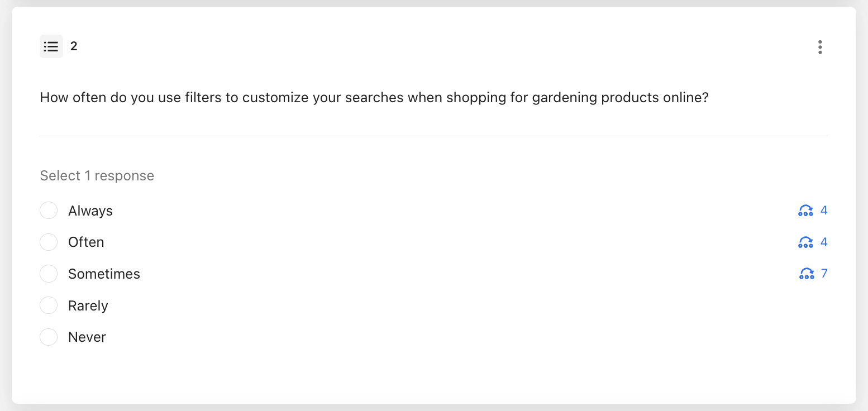
Task: Click the Never answer label
Action: coord(87,337)
